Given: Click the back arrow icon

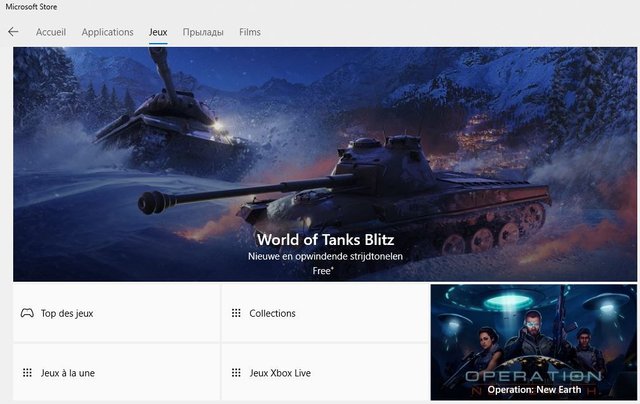Looking at the screenshot, I should (13, 32).
